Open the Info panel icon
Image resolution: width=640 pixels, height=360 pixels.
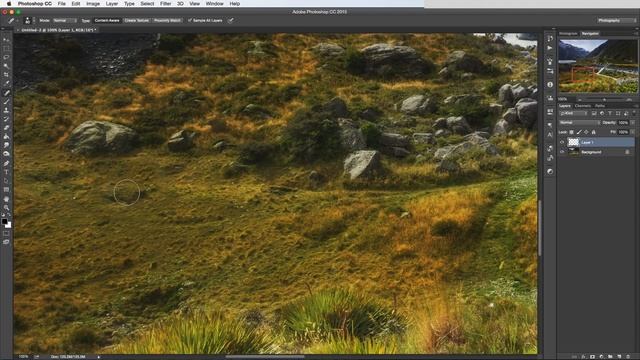(x=550, y=84)
